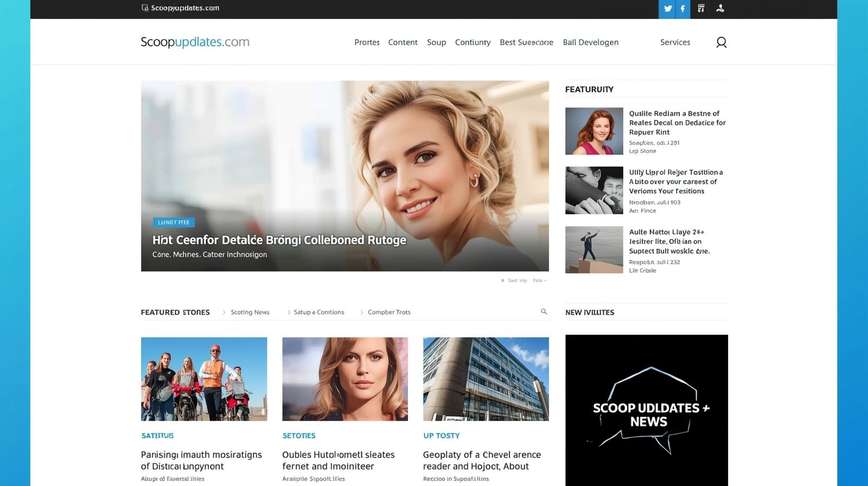Click the storefront icon in top bar
Image resolution: width=868 pixels, height=486 pixels.
701,9
